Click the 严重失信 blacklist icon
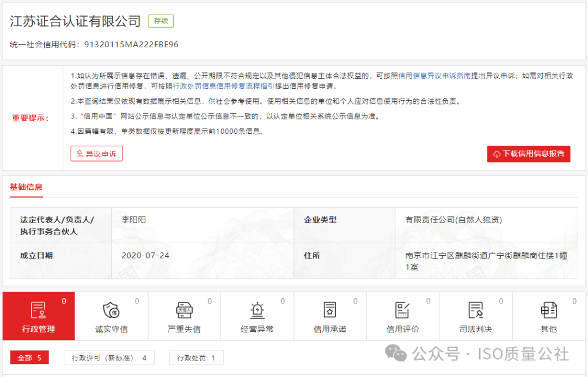588x377 pixels. 184,311
